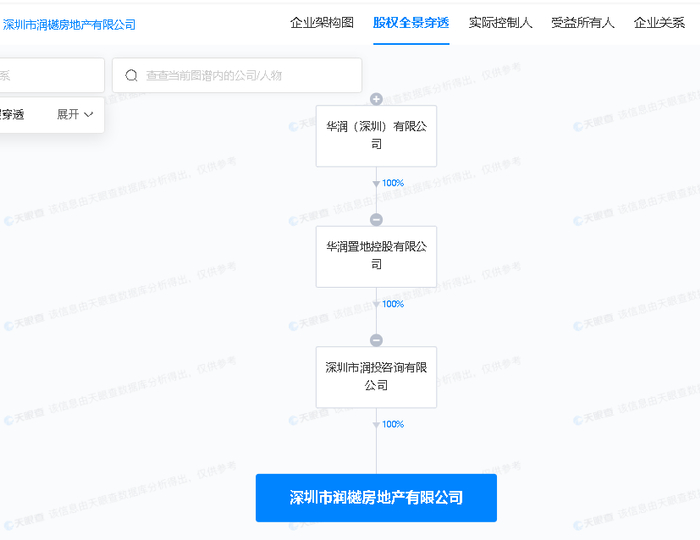Select the 华润（深圳）有限公司 node
700x540 pixels.
pyautogui.click(x=376, y=136)
